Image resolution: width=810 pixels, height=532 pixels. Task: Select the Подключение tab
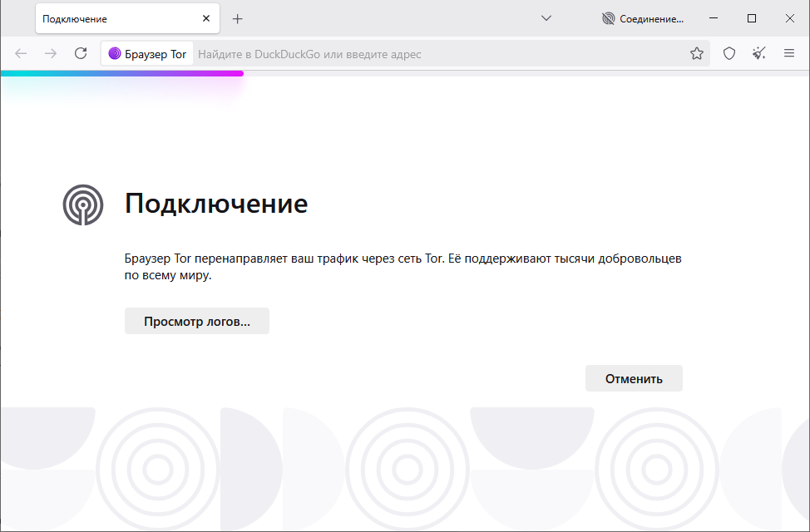[x=127, y=18]
